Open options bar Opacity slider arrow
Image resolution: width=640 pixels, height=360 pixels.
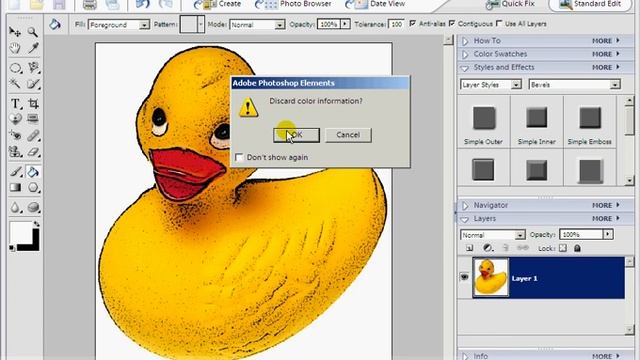pos(345,24)
